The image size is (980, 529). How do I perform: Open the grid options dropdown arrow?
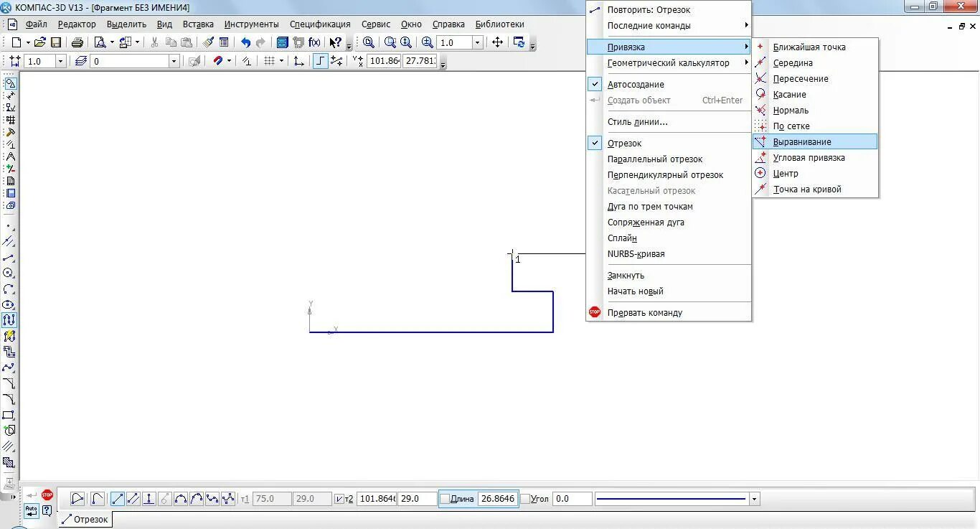281,61
